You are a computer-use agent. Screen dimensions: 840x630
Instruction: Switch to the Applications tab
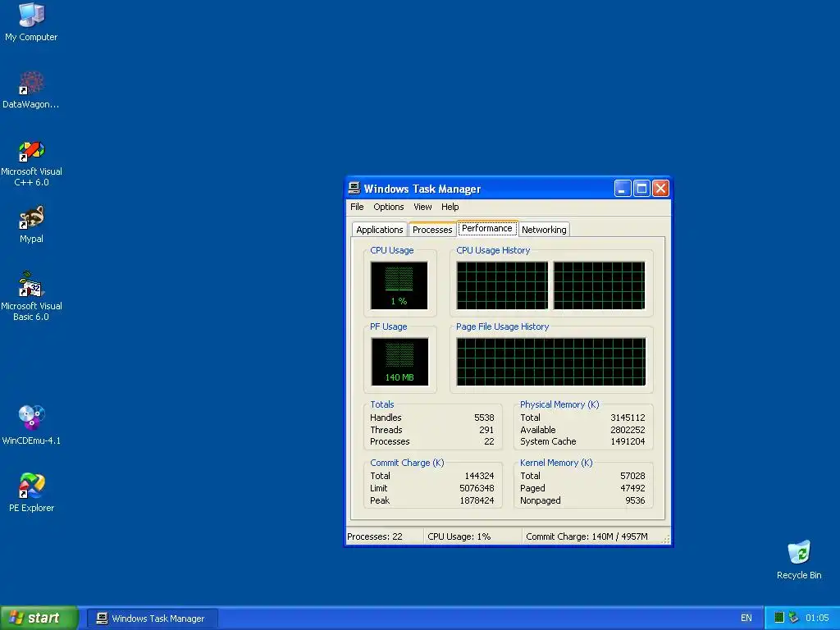pos(379,230)
